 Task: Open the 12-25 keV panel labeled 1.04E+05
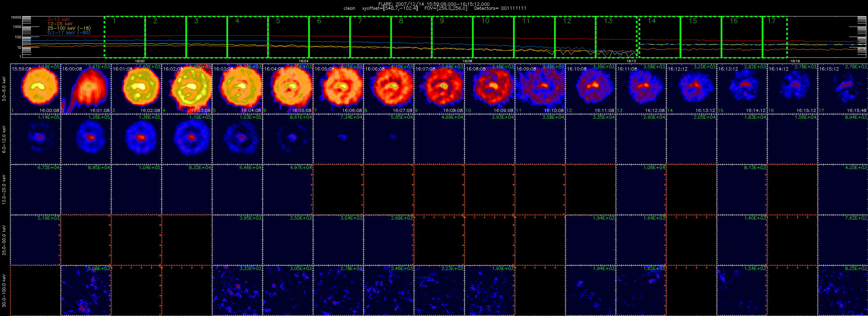tap(137, 190)
